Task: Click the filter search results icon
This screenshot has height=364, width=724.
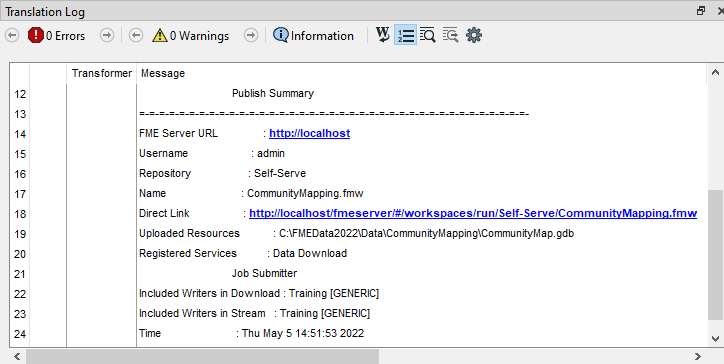Action: click(451, 35)
